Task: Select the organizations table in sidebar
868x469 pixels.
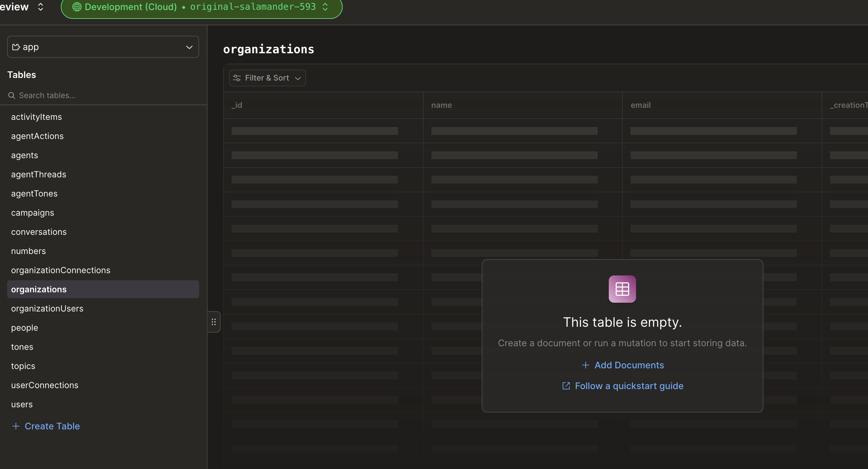Action: pyautogui.click(x=103, y=289)
